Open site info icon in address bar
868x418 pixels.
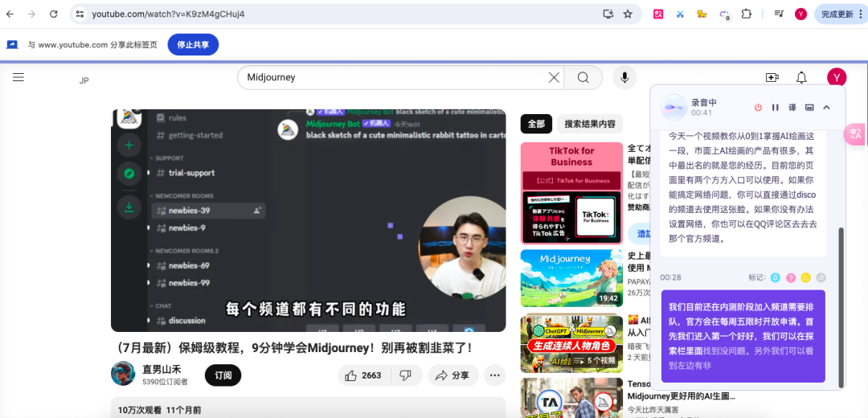(80, 14)
